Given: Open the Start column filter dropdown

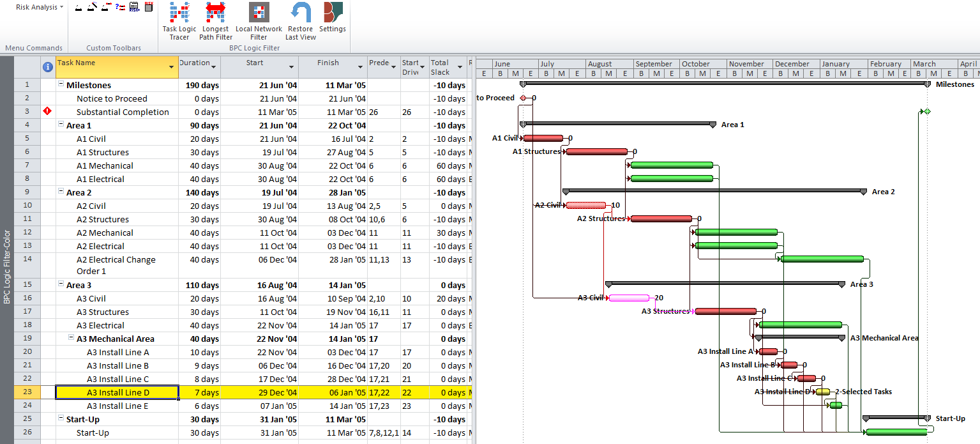Looking at the screenshot, I should tap(291, 67).
